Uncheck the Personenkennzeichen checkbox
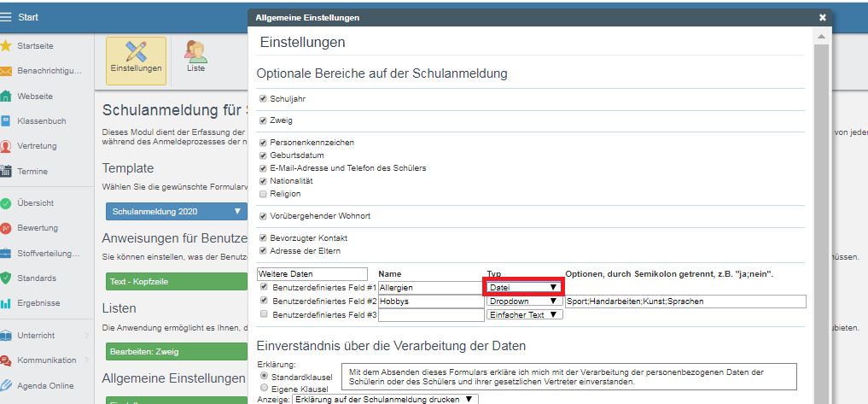The height and width of the screenshot is (404, 868). point(263,143)
